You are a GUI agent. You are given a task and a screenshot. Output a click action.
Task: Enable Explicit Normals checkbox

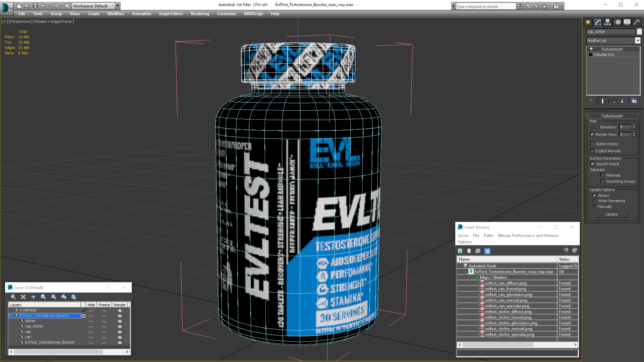pos(592,151)
